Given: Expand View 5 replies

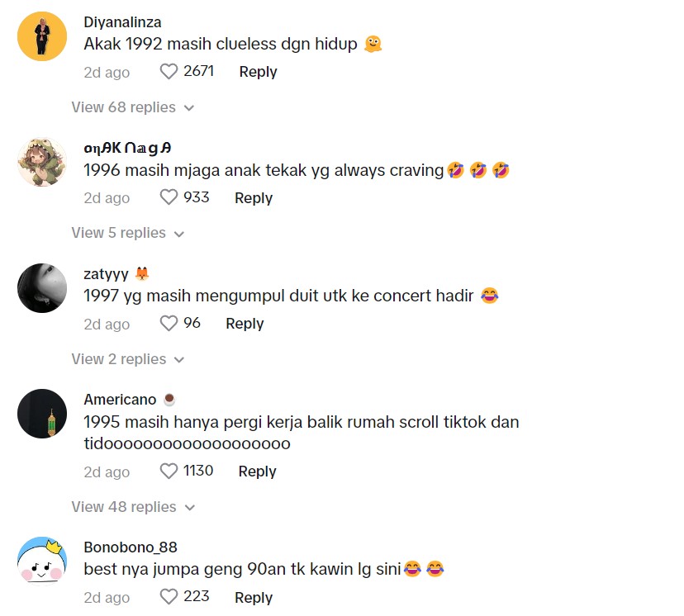Looking at the screenshot, I should point(128,233).
